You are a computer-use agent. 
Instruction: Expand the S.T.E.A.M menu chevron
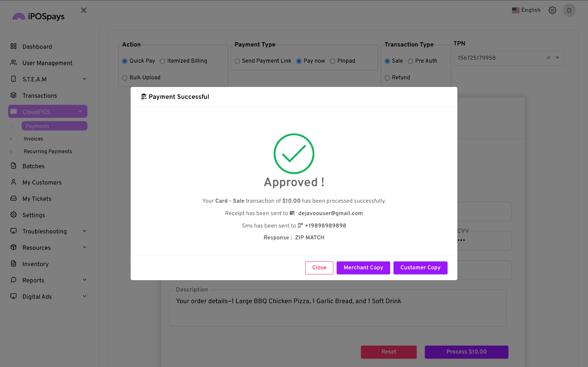click(84, 79)
